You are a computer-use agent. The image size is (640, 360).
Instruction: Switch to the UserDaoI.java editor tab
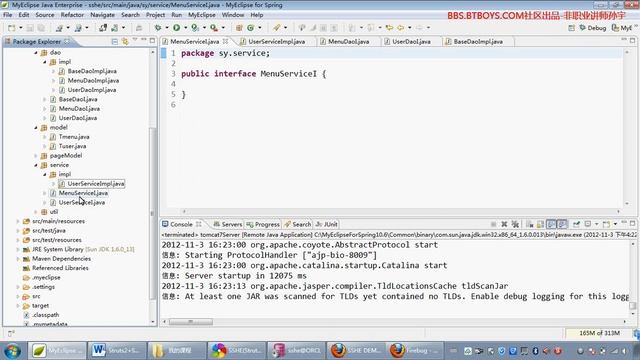point(411,42)
